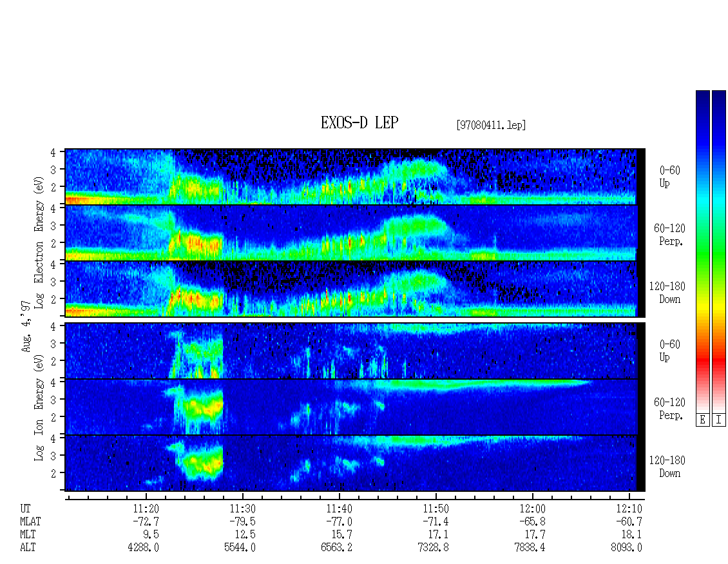The image size is (728, 564).
Task: Click the MLAT value -72.7
Action: (x=146, y=521)
